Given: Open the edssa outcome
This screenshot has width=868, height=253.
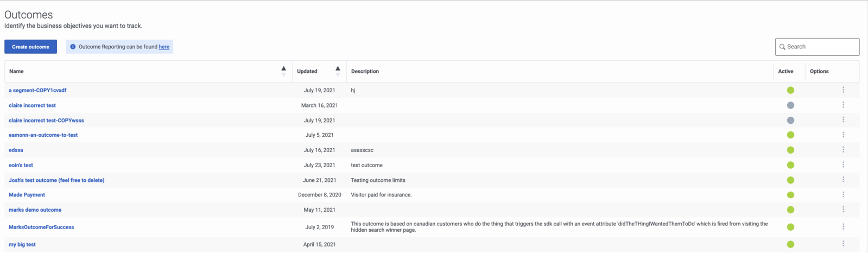Looking at the screenshot, I should click(x=16, y=150).
